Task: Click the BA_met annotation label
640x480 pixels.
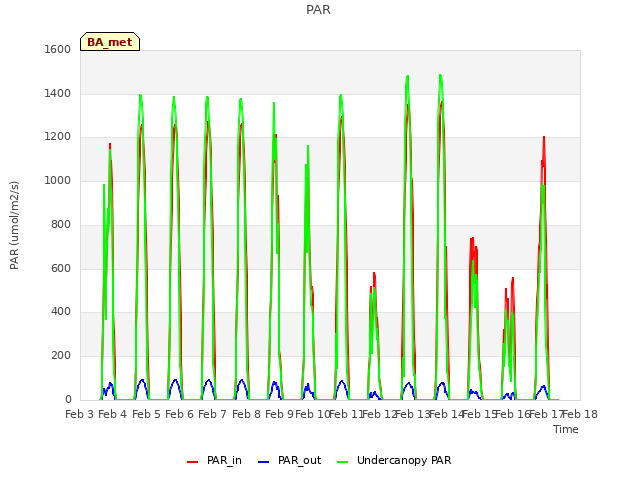Action: [110, 42]
